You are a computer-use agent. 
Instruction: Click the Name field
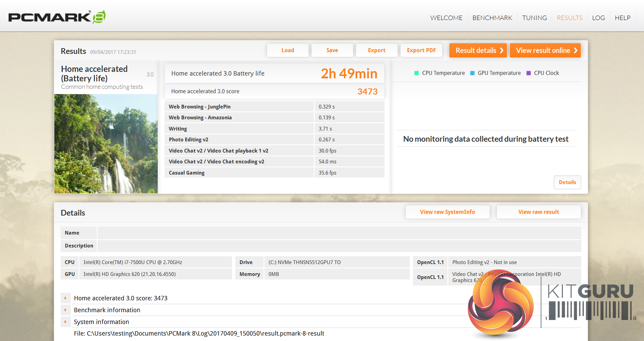click(339, 233)
